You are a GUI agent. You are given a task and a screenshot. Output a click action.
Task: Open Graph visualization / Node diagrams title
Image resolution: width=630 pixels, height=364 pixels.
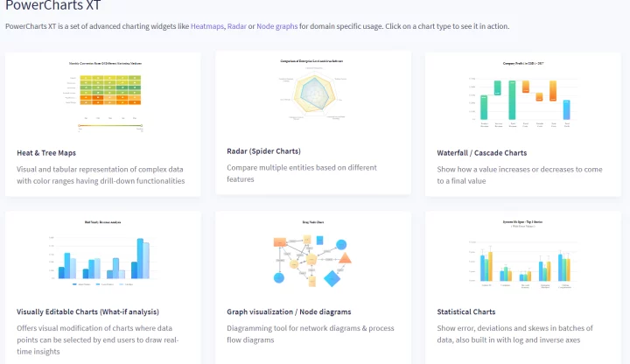(289, 311)
